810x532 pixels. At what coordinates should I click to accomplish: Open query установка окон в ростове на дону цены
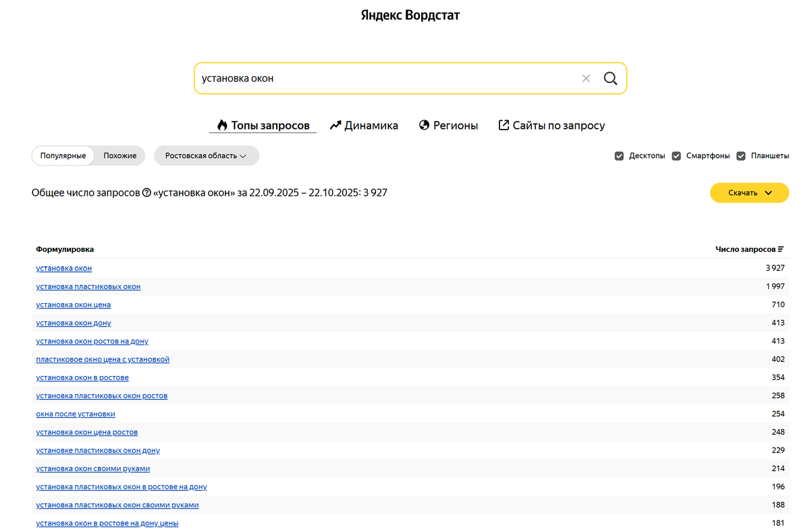(107, 523)
